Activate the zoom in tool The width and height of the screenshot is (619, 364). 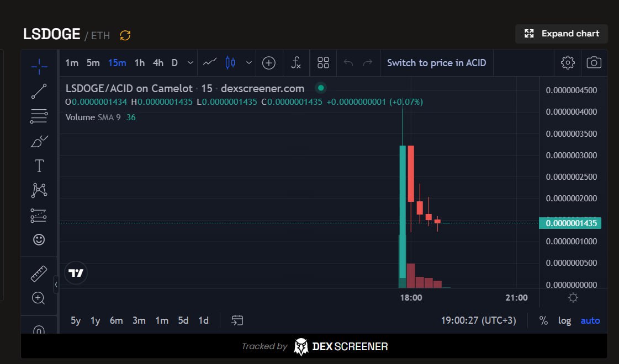pyautogui.click(x=39, y=298)
